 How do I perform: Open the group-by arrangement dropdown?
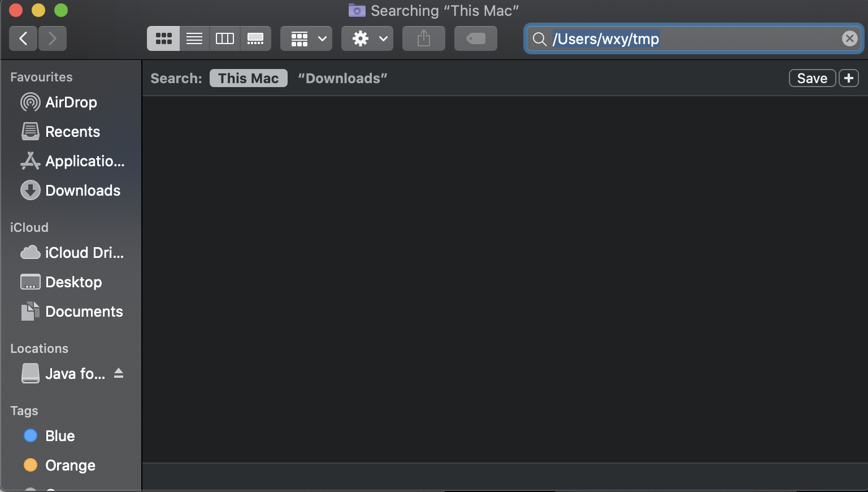[x=306, y=38]
